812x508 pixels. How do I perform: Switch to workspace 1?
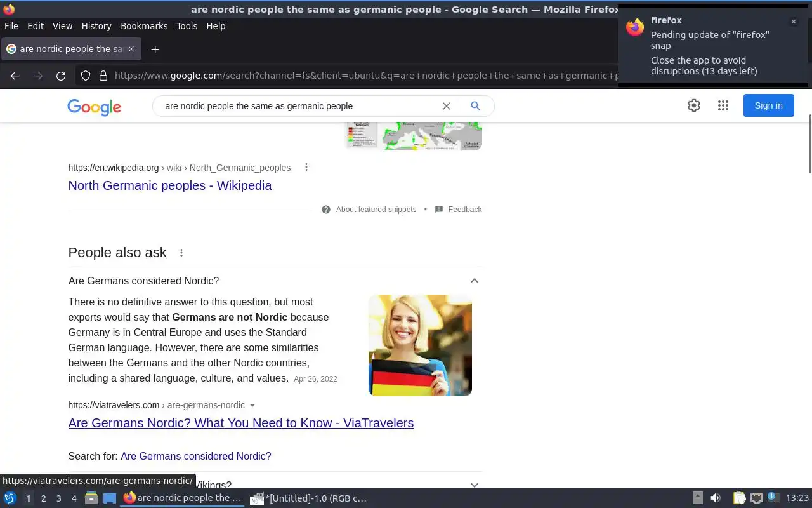pyautogui.click(x=28, y=498)
